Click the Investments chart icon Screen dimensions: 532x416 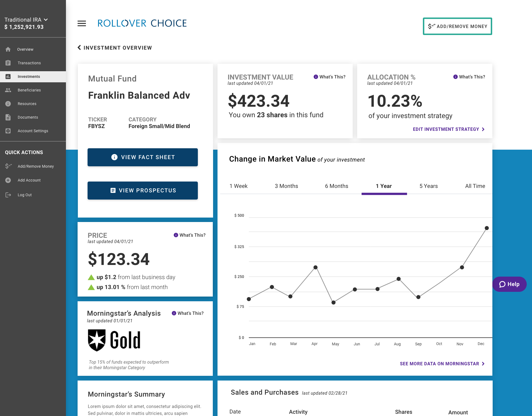point(8,76)
